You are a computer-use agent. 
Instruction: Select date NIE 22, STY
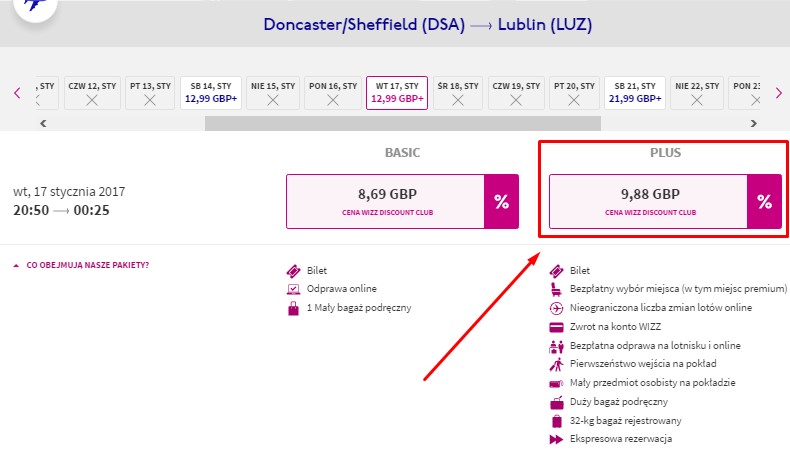(x=697, y=93)
